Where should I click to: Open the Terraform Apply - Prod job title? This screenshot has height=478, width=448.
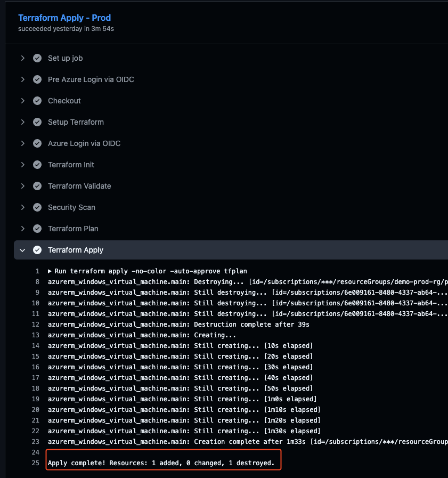tap(64, 18)
